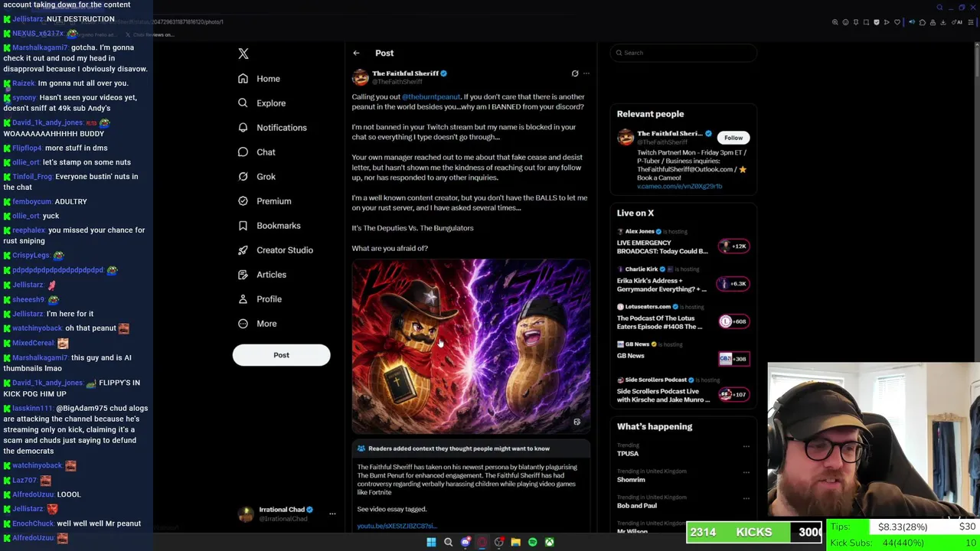Open the browser downloads icon

tap(943, 22)
